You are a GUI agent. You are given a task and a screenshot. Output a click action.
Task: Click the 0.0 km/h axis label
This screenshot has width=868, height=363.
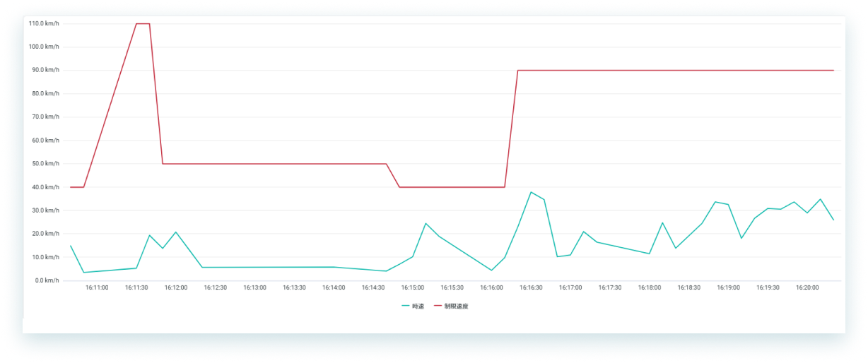(x=47, y=280)
